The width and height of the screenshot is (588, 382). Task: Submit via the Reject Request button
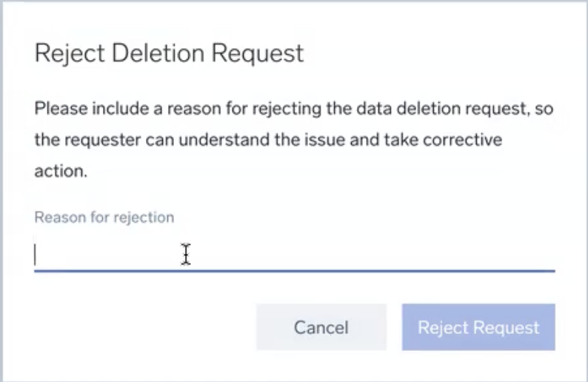[478, 327]
